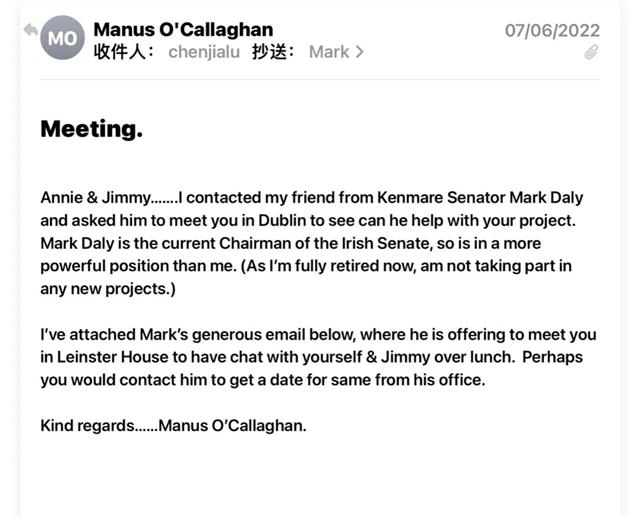Click the word Dublin in the body
Viewport: 640px width, 517px height.
pyautogui.click(x=282, y=220)
